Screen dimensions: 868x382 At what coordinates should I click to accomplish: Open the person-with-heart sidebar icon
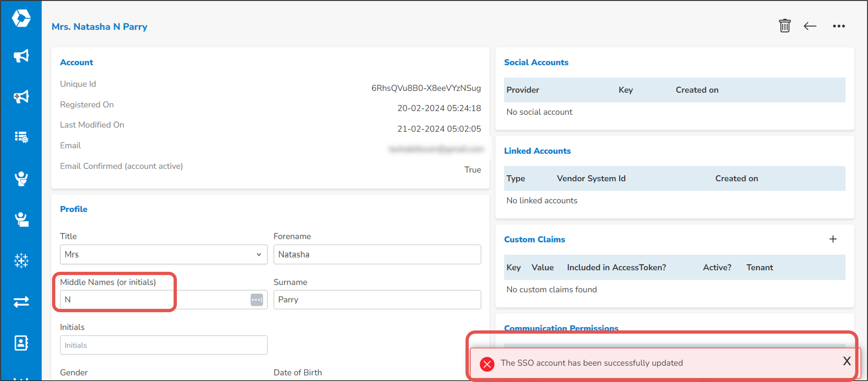pos(21,179)
